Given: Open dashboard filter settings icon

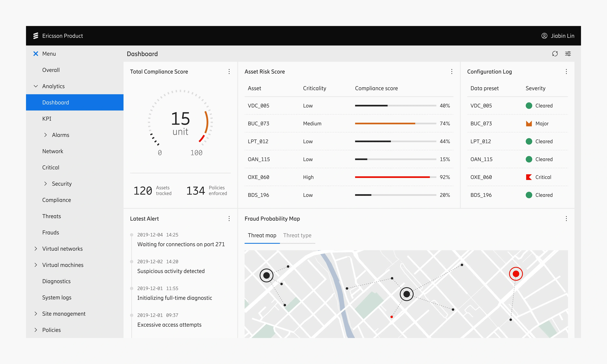Looking at the screenshot, I should (x=568, y=54).
